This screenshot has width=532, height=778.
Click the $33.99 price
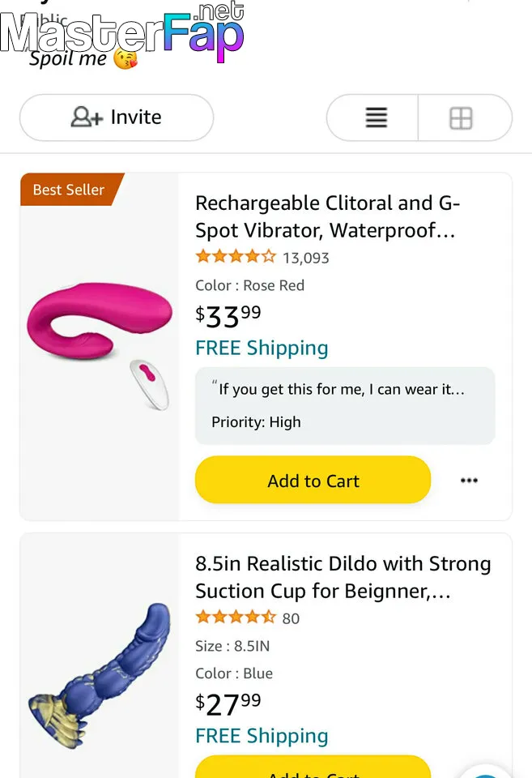(228, 315)
